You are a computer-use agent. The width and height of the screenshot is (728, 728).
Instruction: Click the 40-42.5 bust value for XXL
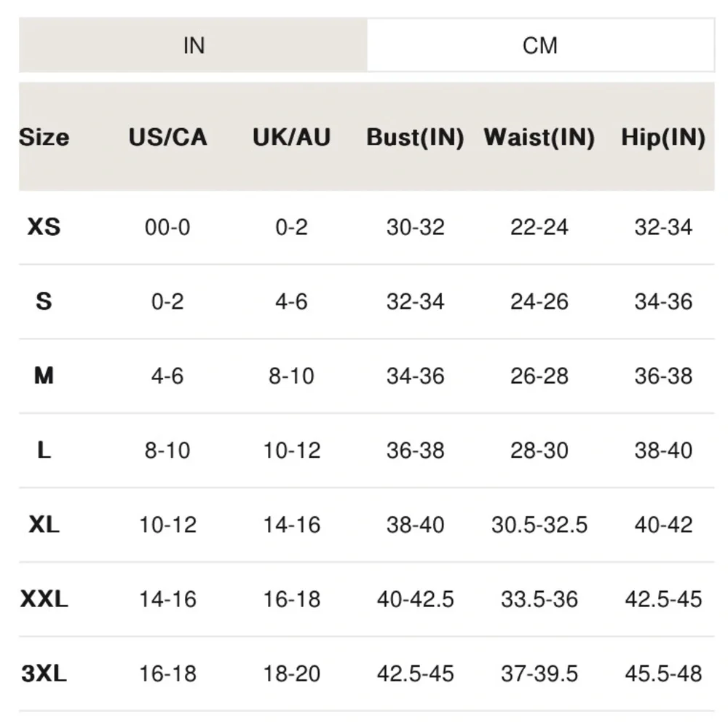(415, 599)
